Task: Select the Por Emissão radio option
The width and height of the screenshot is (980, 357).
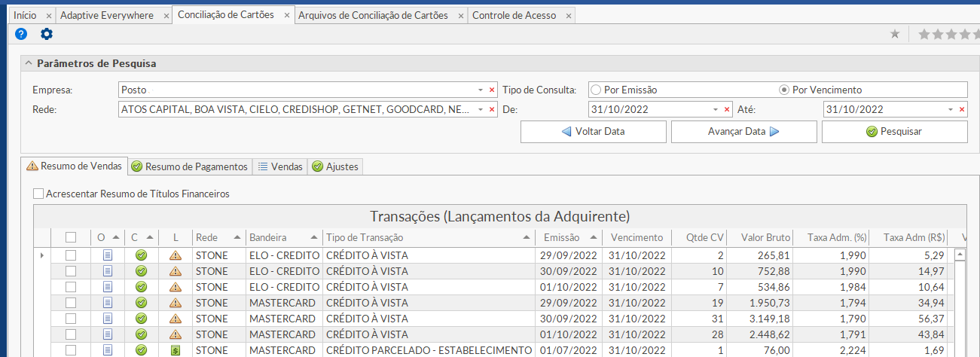Action: pos(596,90)
